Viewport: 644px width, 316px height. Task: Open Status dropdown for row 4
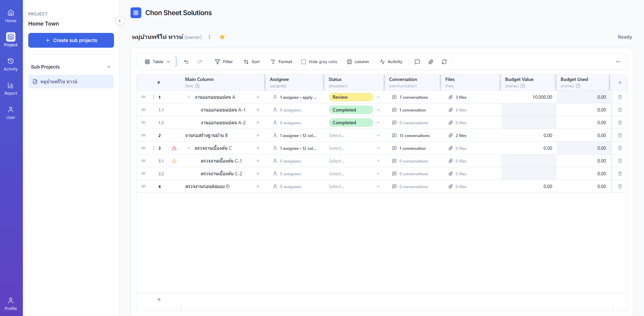pyautogui.click(x=354, y=186)
